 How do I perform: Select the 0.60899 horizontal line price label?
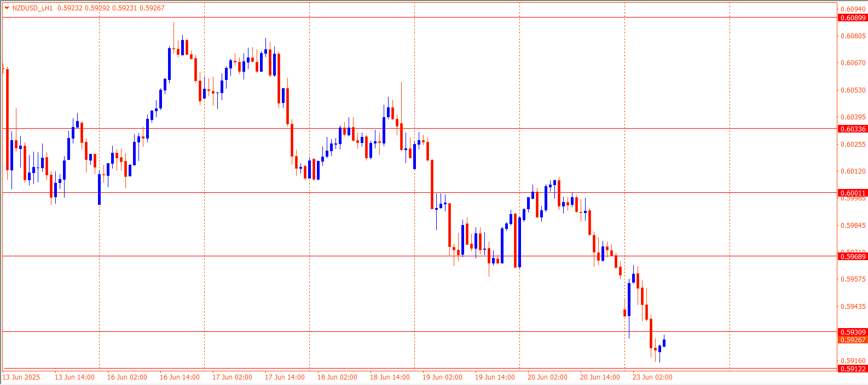[x=853, y=18]
